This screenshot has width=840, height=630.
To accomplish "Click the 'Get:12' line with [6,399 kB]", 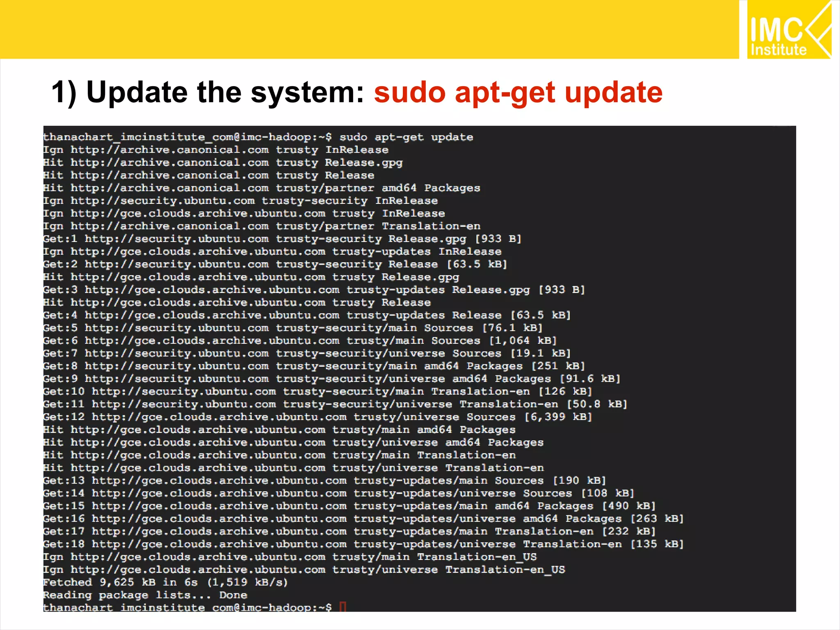I will 318,417.
